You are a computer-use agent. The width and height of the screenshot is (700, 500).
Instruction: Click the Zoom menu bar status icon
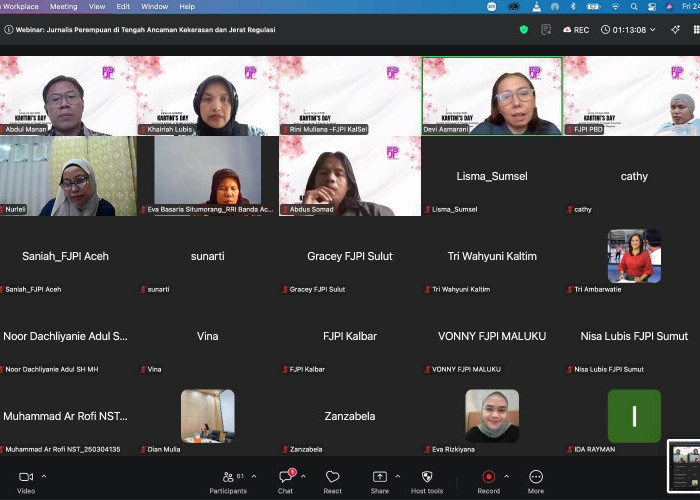(x=492, y=7)
